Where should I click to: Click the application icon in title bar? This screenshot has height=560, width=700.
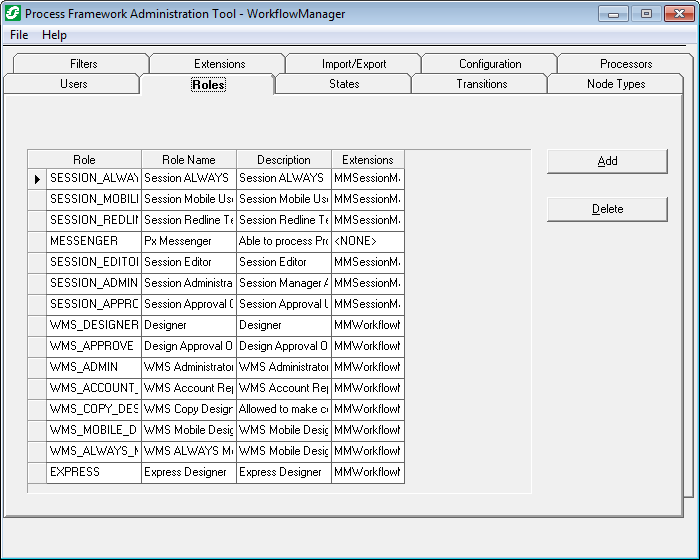[x=13, y=14]
